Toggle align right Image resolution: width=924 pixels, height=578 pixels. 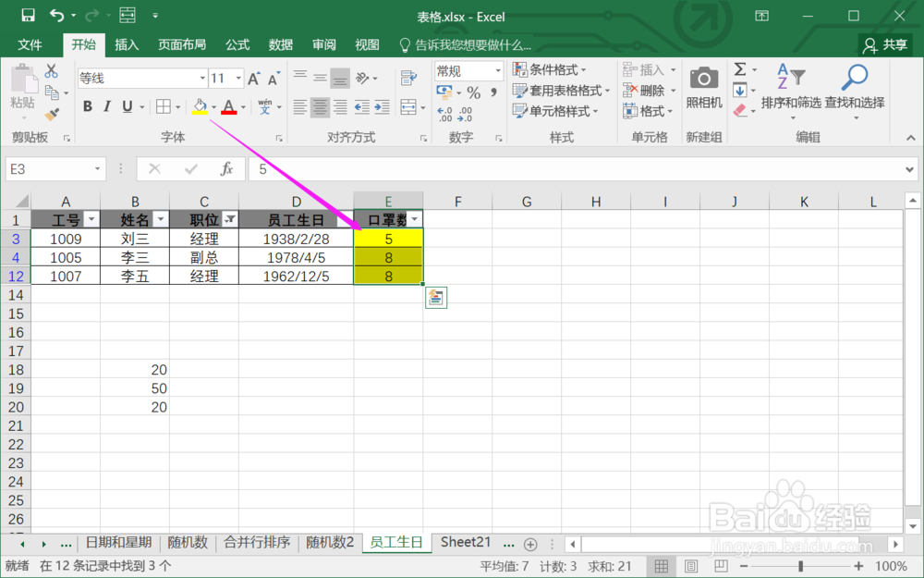(x=340, y=107)
